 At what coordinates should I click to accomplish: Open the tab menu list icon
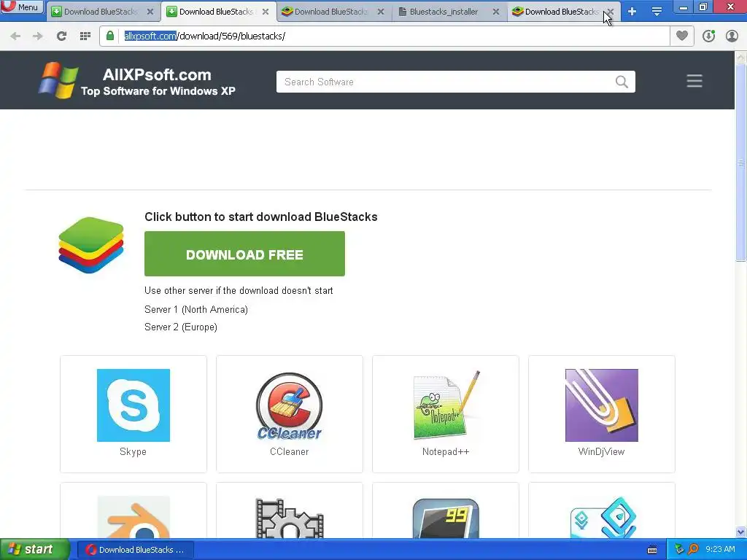tap(657, 12)
